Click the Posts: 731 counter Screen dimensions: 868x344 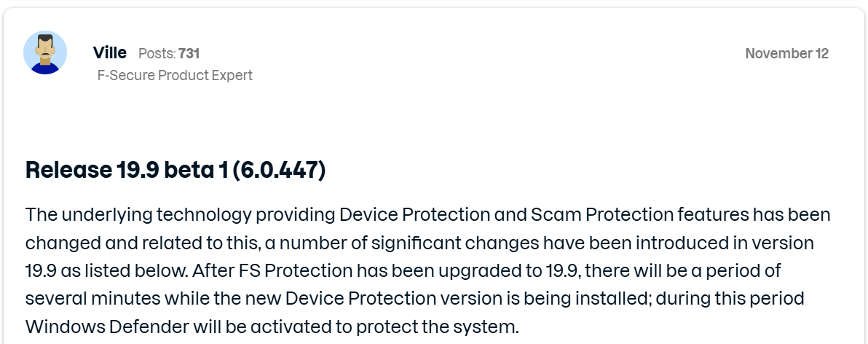pyautogui.click(x=169, y=53)
